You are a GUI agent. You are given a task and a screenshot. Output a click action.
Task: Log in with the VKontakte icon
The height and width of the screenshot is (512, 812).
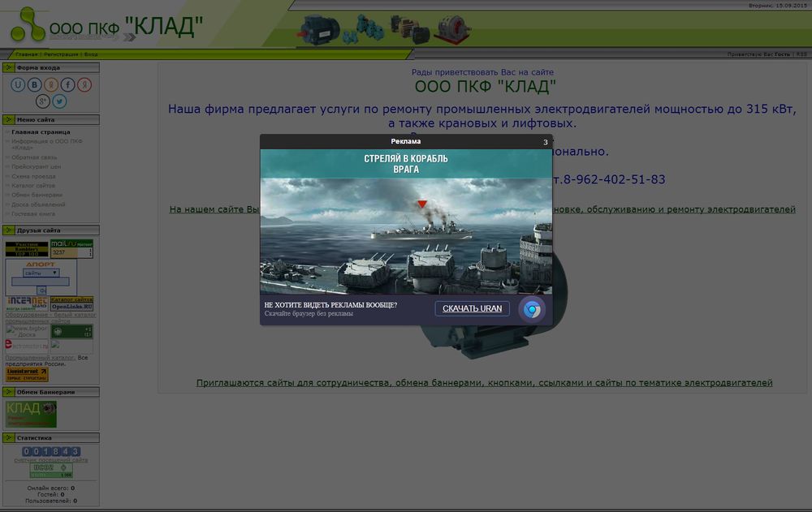pyautogui.click(x=35, y=84)
